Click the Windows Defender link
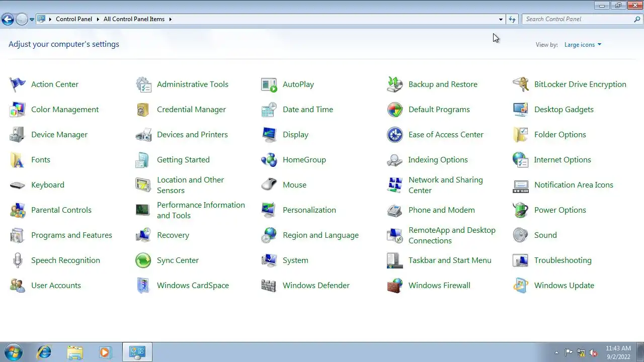This screenshot has width=644, height=362. coord(316,286)
